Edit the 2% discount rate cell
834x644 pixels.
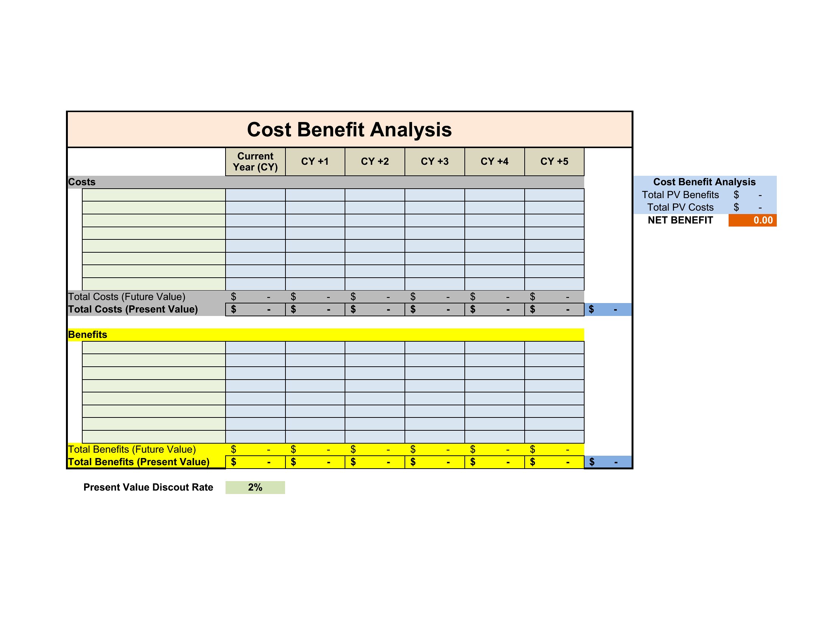(x=255, y=487)
